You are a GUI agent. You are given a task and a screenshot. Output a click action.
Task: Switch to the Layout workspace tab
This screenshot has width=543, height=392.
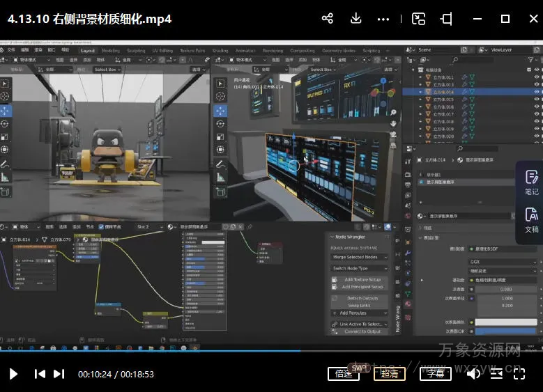tap(88, 50)
